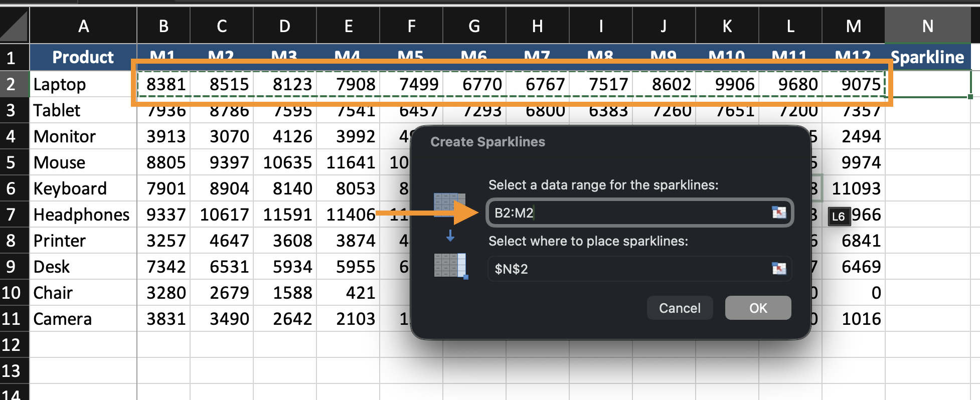Cancel the Create Sparklines dialog
Viewport: 980px width, 400px height.
click(x=679, y=308)
